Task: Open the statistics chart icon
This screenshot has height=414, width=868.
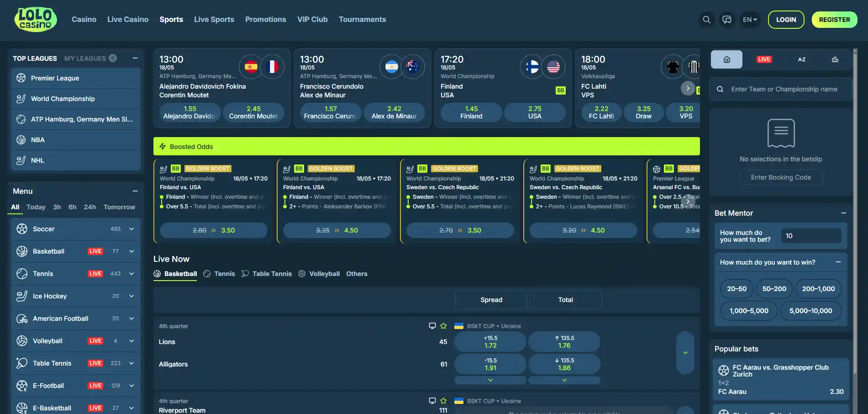Action: pyautogui.click(x=835, y=59)
